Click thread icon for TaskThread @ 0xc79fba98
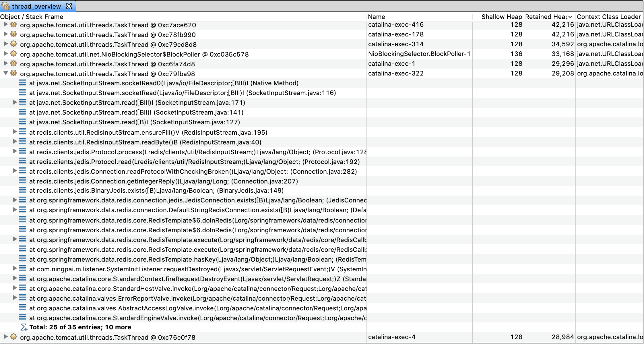The width and height of the screenshot is (644, 344). [13, 74]
